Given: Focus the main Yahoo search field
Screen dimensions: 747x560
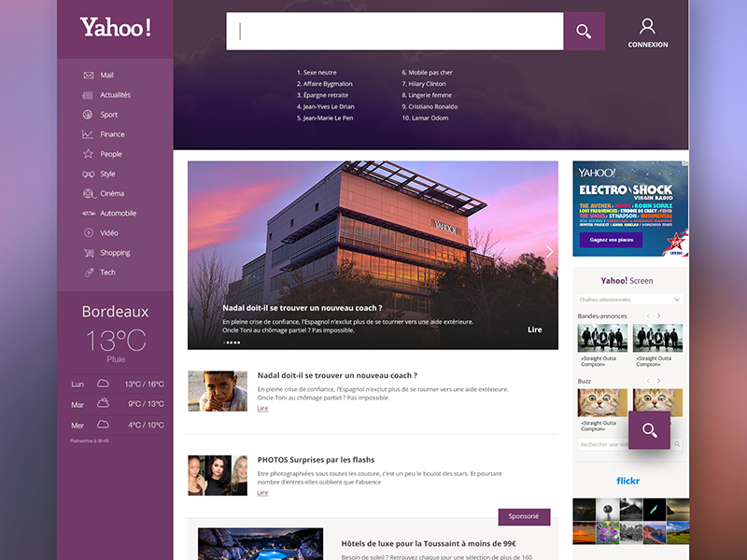Looking at the screenshot, I should click(x=394, y=32).
